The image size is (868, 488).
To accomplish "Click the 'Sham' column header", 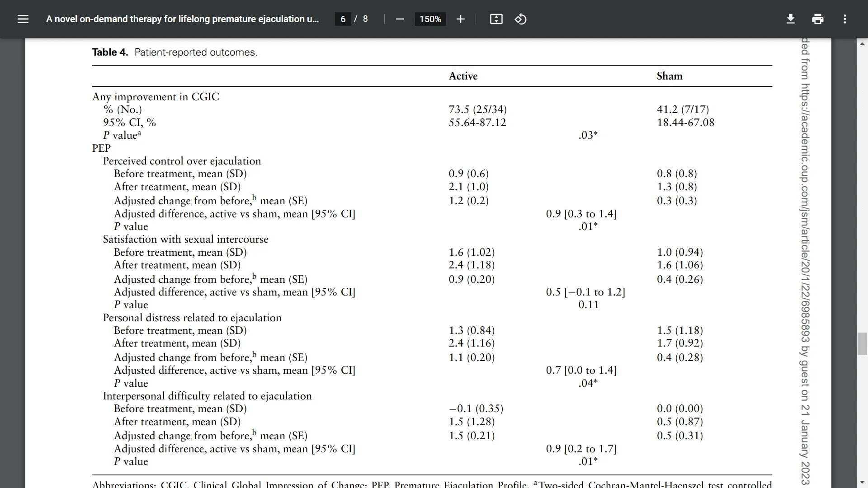I will [670, 76].
